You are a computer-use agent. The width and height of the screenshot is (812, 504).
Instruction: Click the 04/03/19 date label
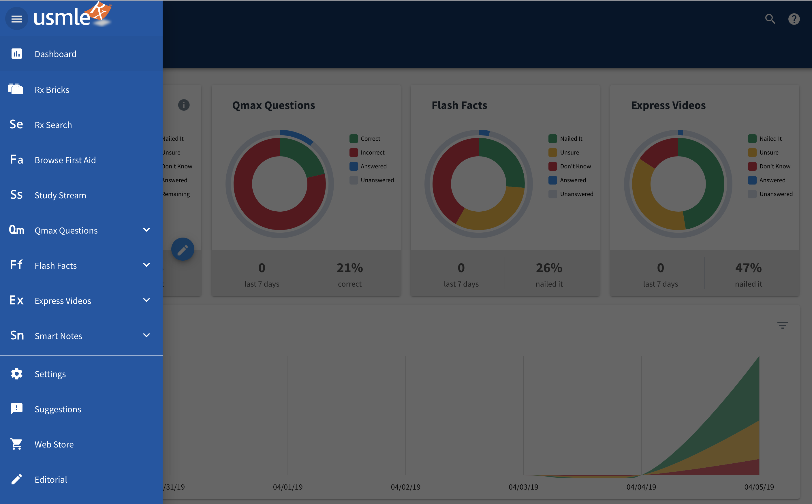tap(523, 487)
